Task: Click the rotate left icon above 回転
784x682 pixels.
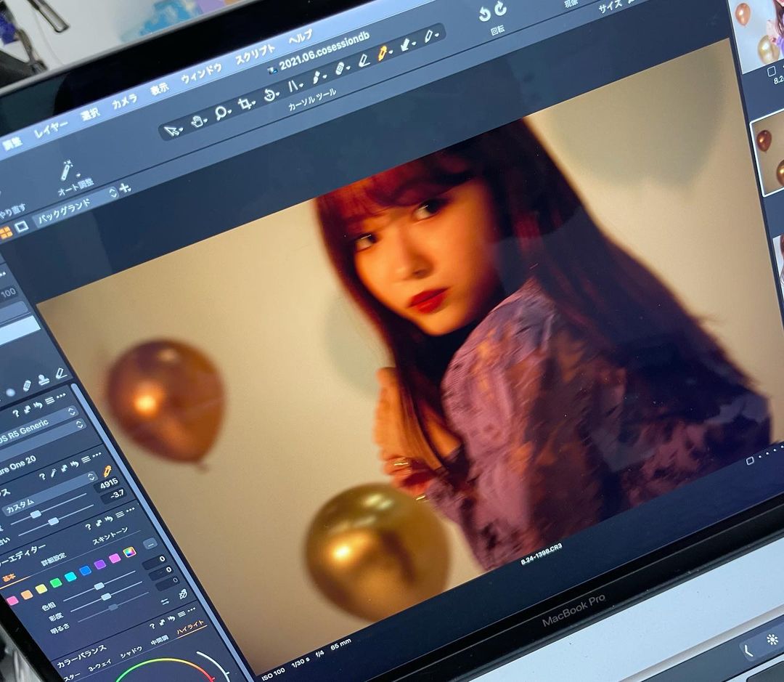Action: click(485, 15)
